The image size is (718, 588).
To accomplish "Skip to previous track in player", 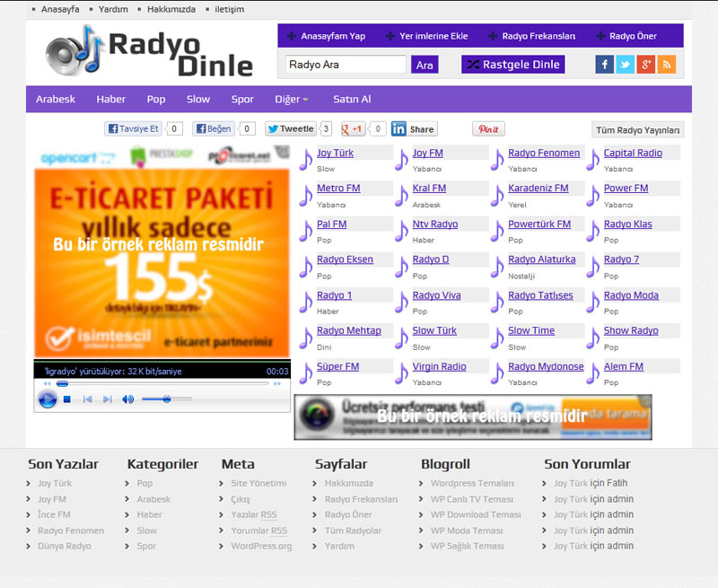I will pyautogui.click(x=87, y=399).
